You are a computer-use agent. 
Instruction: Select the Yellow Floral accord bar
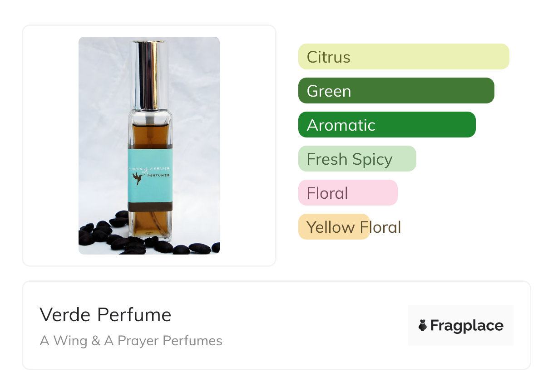(333, 227)
